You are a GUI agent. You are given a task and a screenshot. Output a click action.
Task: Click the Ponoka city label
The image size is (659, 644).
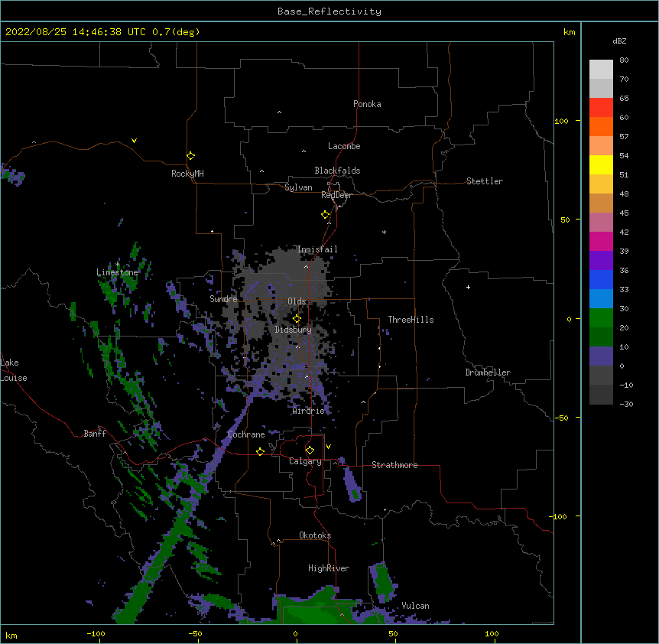pos(367,104)
